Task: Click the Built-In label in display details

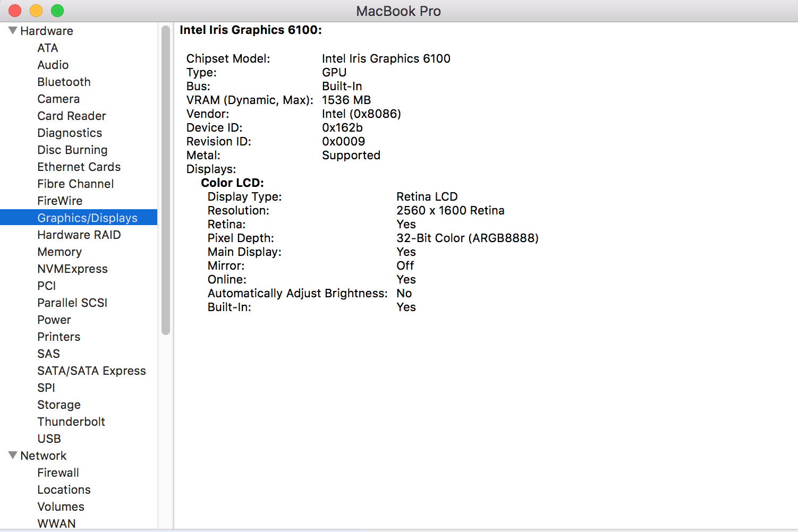Action: 229,307
